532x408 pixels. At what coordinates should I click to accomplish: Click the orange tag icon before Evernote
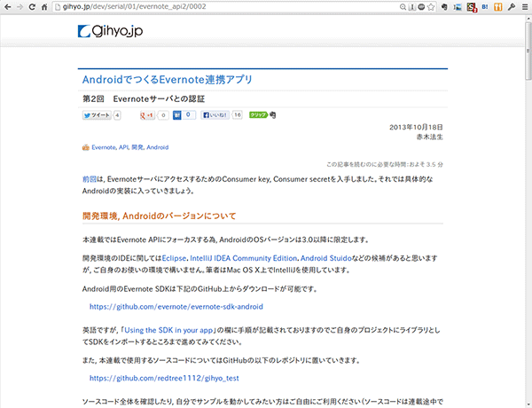[x=86, y=147]
